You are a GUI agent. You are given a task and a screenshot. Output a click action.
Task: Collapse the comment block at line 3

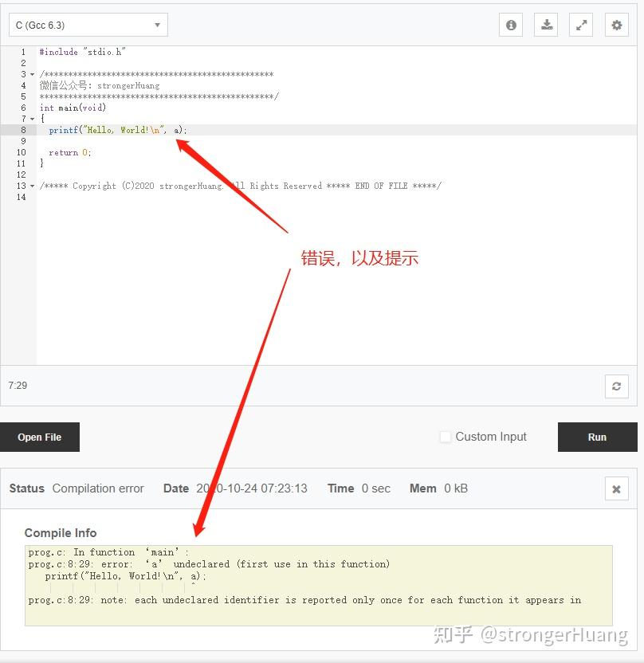coord(32,74)
